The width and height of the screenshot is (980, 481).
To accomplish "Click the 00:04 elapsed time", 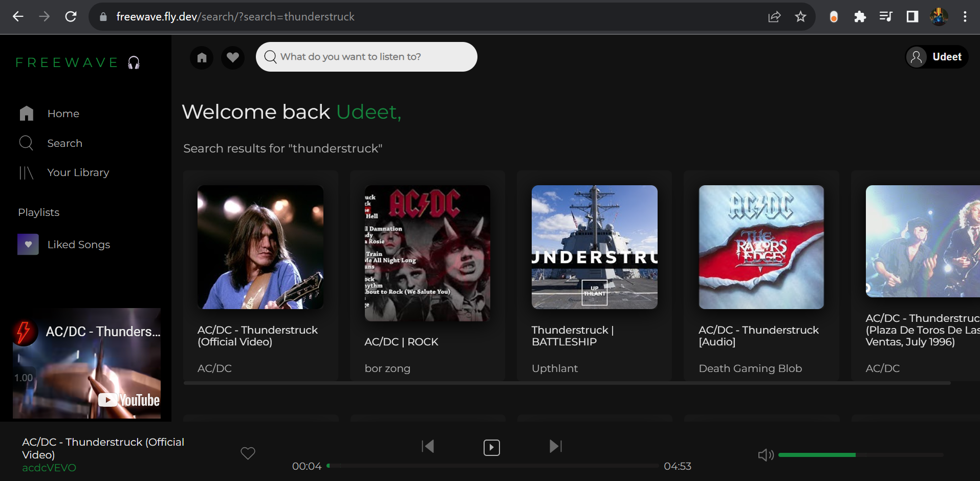I will (x=307, y=466).
